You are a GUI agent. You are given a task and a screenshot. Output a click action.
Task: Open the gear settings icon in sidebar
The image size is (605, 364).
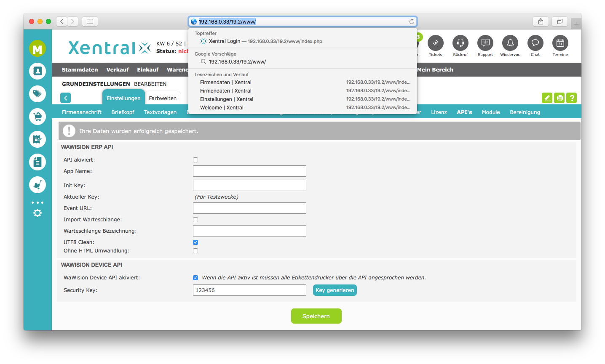click(37, 213)
